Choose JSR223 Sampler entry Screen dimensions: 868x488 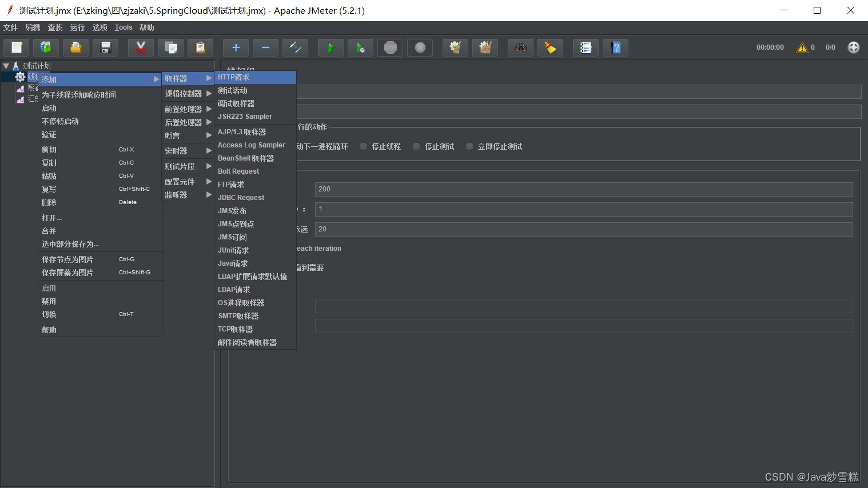(256, 117)
